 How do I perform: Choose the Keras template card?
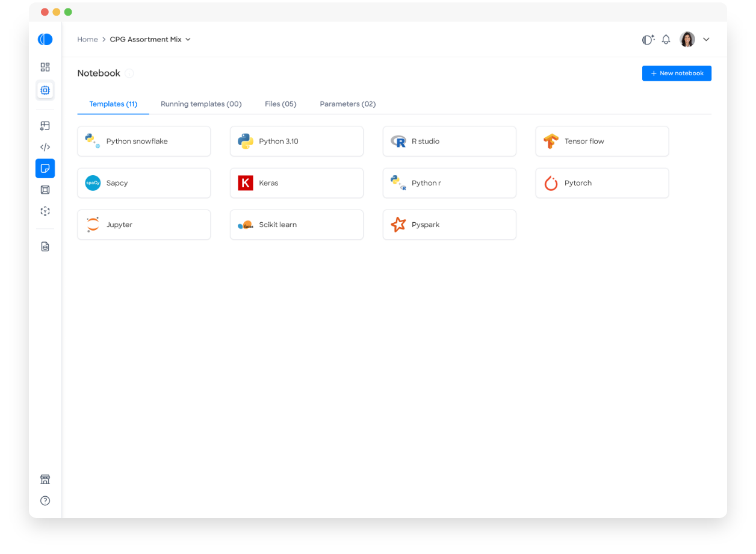point(297,183)
